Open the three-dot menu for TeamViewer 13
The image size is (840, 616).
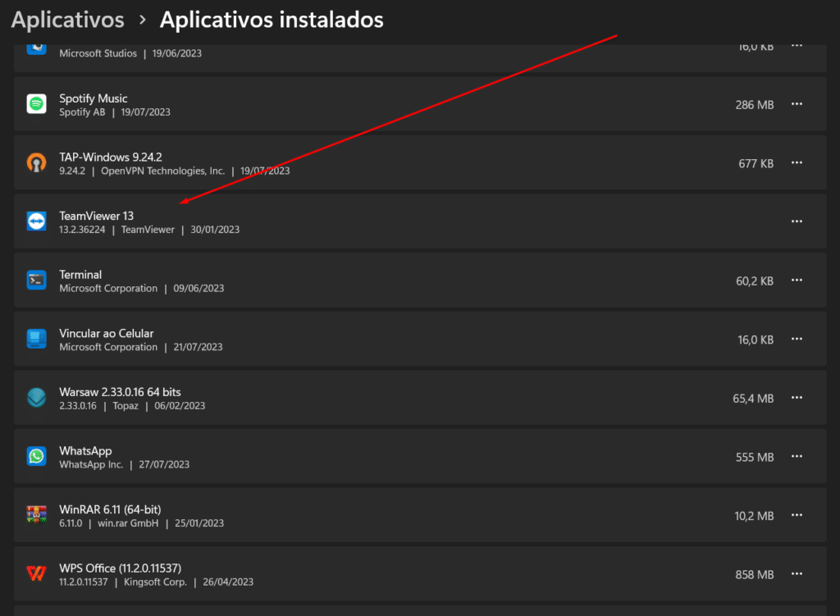tap(797, 221)
